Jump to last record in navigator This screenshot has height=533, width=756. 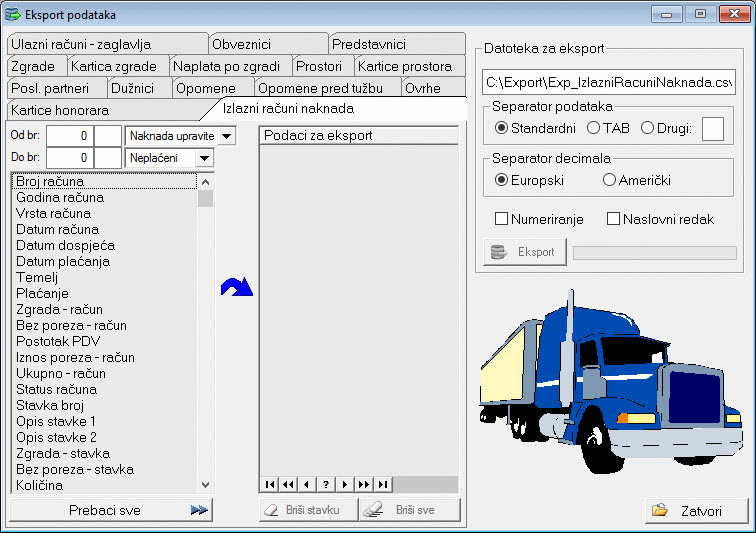(382, 484)
